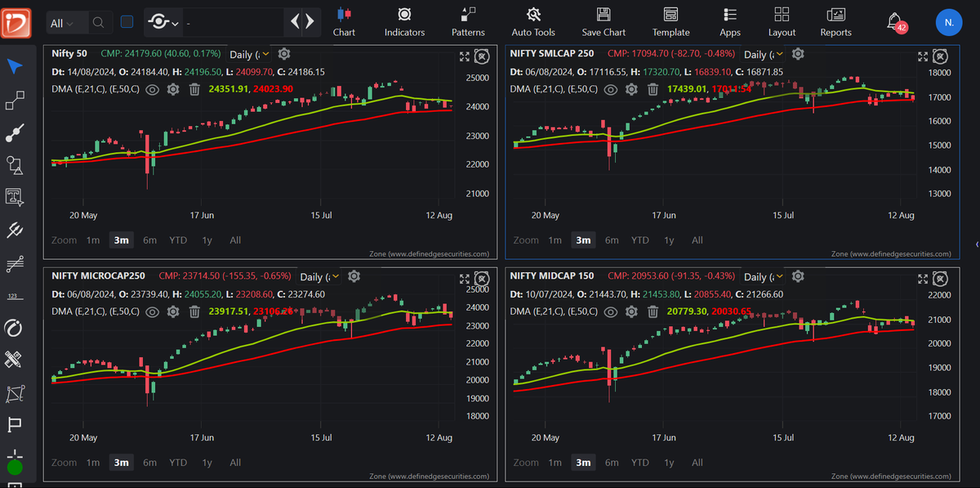Image resolution: width=980 pixels, height=488 pixels.
Task: Select the arrow cursor tool in left toolbar
Action: 14,66
